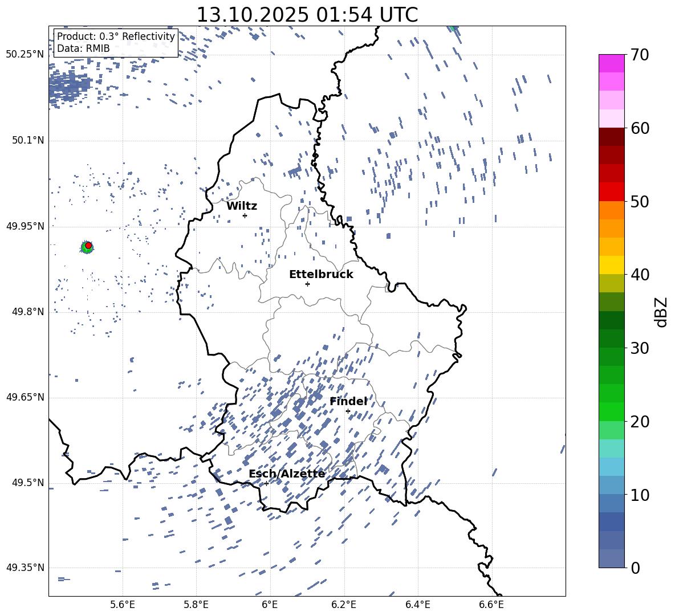Viewport: 675px width, 616px height.
Task: Click the 6.2°E longitude label
Action: 344,605
